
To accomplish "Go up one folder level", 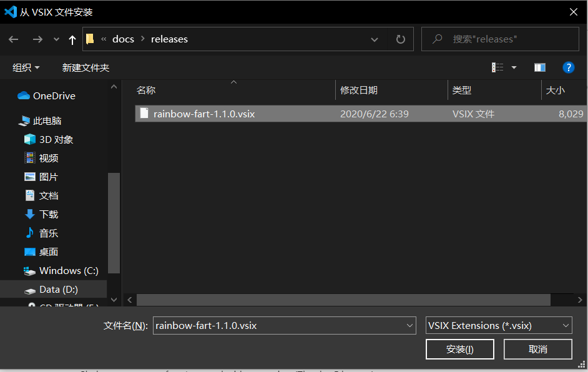I will click(x=72, y=39).
